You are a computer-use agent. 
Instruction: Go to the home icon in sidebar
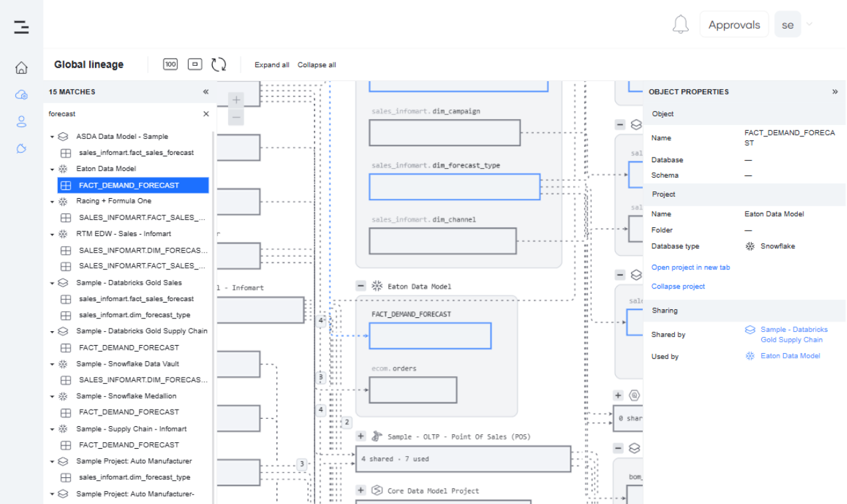[21, 67]
